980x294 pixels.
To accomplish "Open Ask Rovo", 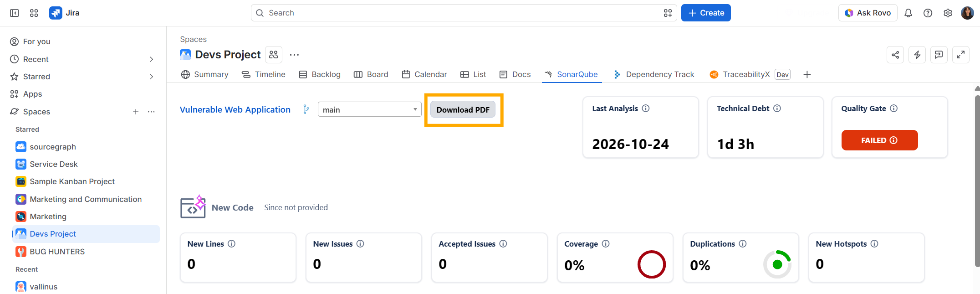I will click(868, 13).
